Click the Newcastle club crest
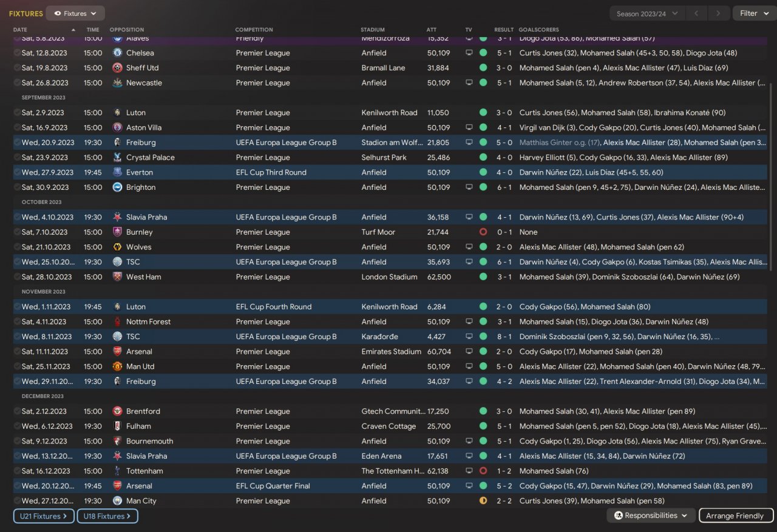 (117, 82)
